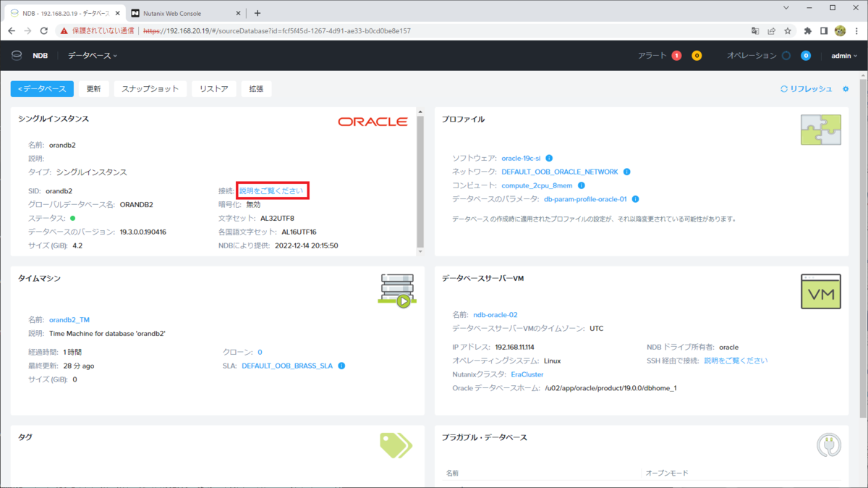Open the admin user dropdown
This screenshot has height=488, width=868.
(x=843, y=56)
